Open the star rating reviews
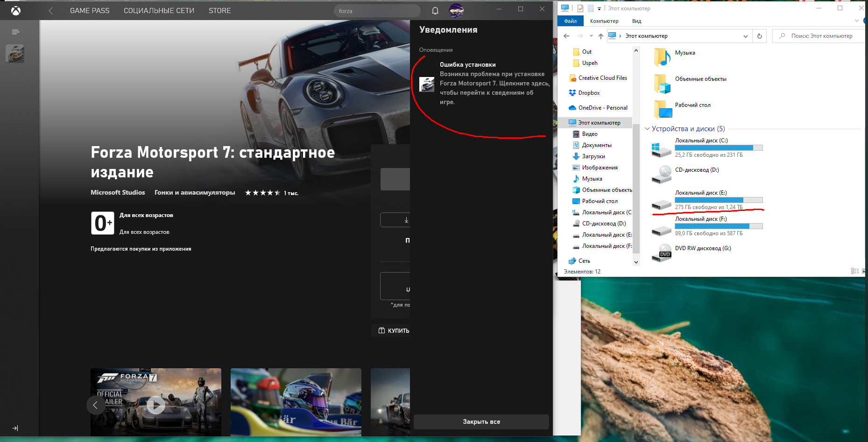Viewport: 868px width, 442px height. [272, 193]
